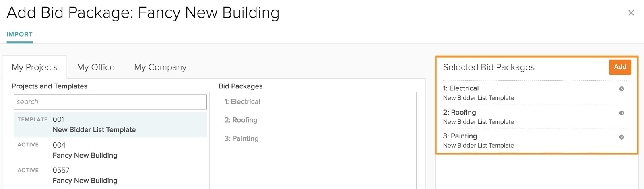The height and width of the screenshot is (189, 644).
Task: Switch to the My Projects tab
Action: (x=35, y=68)
